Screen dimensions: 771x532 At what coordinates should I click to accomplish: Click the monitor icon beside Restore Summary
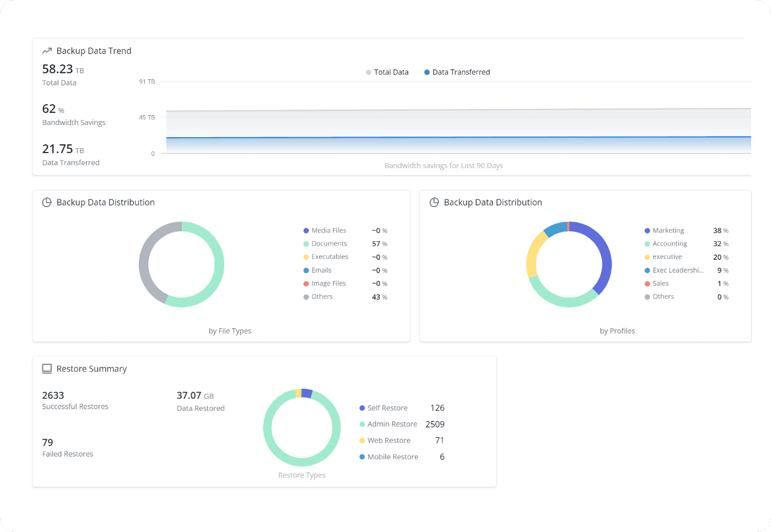coord(47,368)
